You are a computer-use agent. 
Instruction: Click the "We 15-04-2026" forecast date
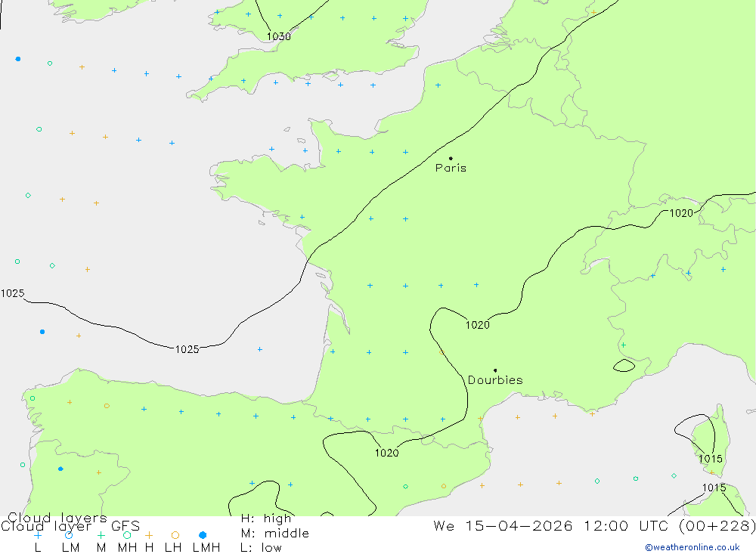(x=503, y=525)
